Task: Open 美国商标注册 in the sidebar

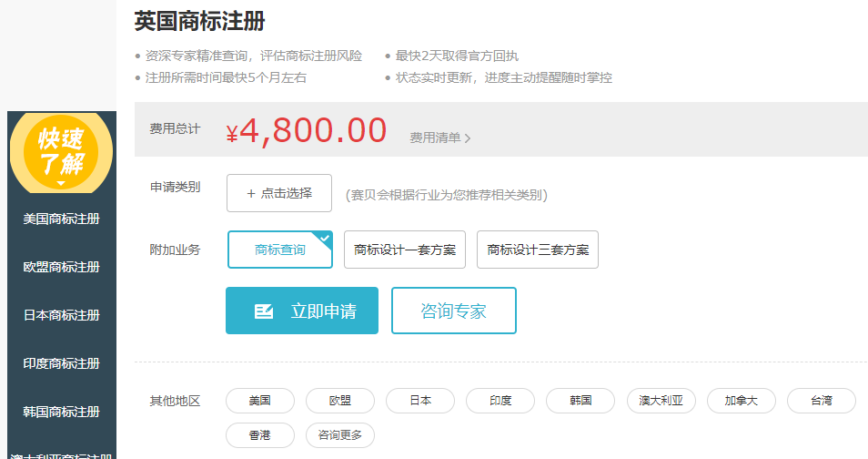Action: [62, 219]
